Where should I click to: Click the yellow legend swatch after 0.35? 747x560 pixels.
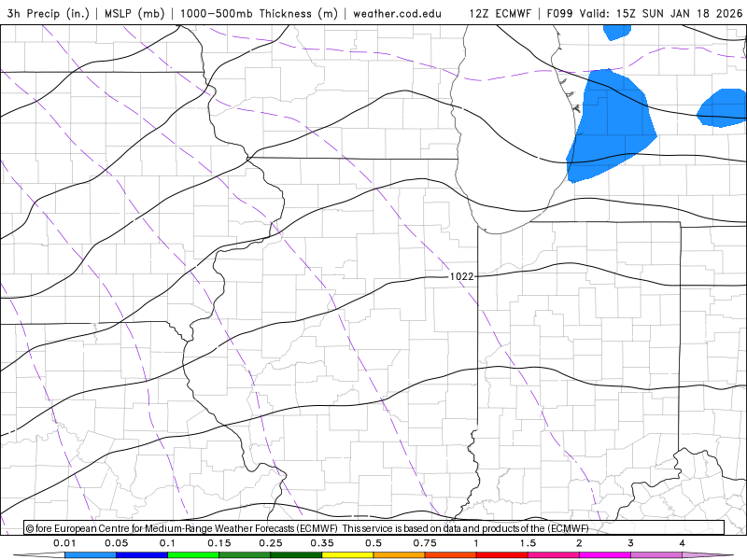click(x=347, y=555)
